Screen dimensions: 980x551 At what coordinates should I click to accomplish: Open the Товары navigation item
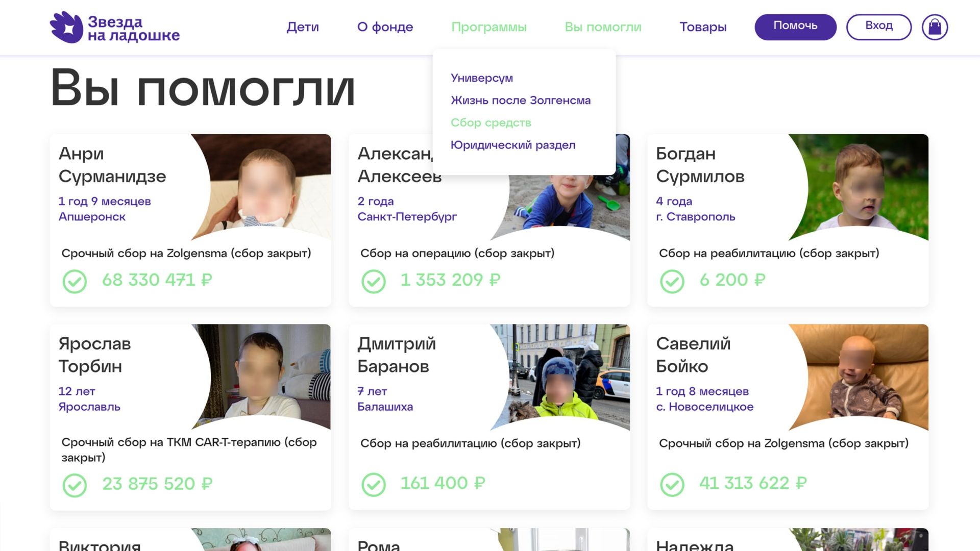click(x=702, y=27)
